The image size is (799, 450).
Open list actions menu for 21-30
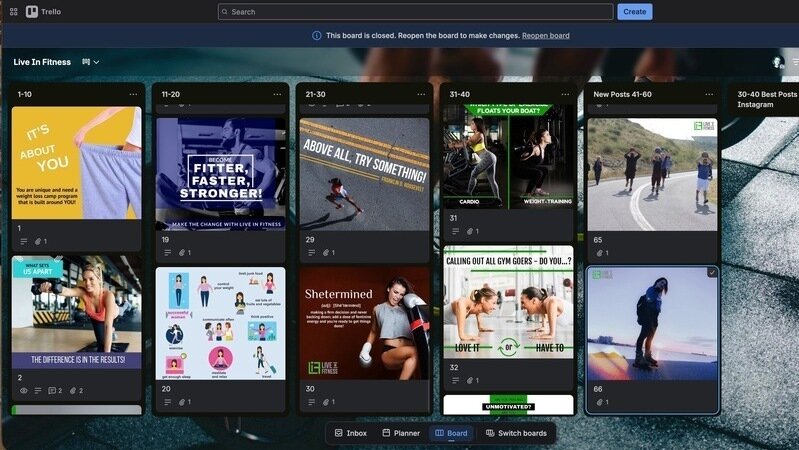point(421,94)
